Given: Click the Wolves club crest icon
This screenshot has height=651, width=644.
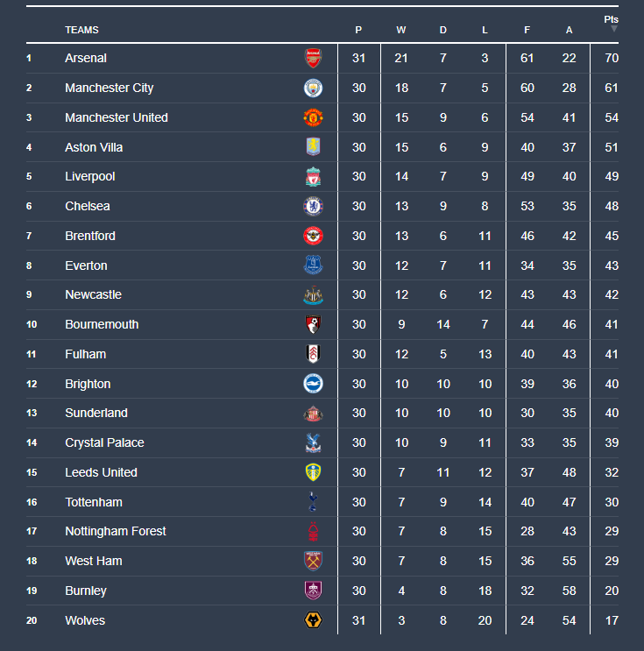Looking at the screenshot, I should [313, 620].
